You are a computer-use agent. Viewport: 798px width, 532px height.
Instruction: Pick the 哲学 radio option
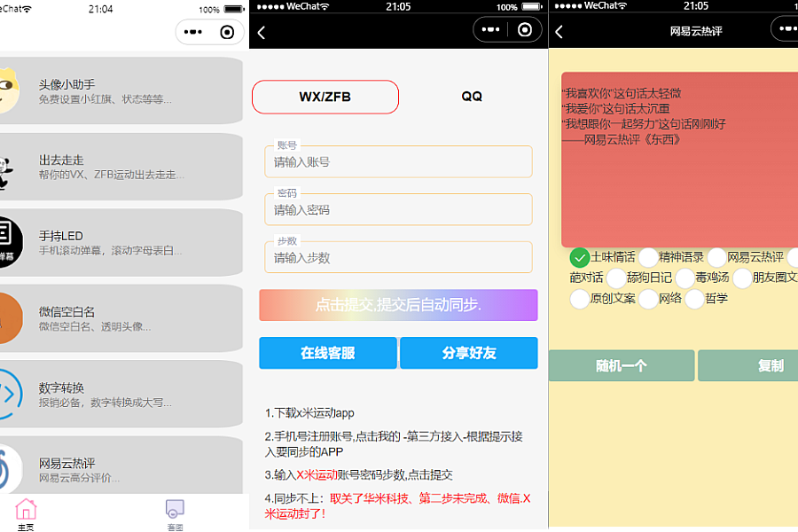695,299
